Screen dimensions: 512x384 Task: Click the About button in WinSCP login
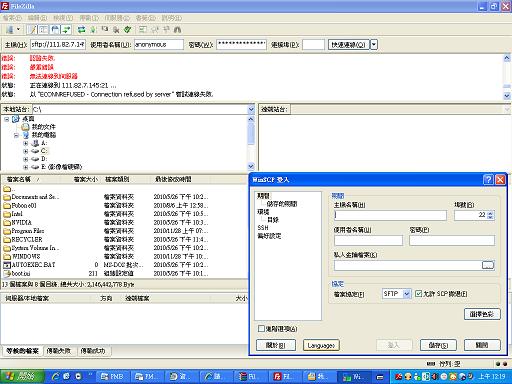click(x=276, y=345)
